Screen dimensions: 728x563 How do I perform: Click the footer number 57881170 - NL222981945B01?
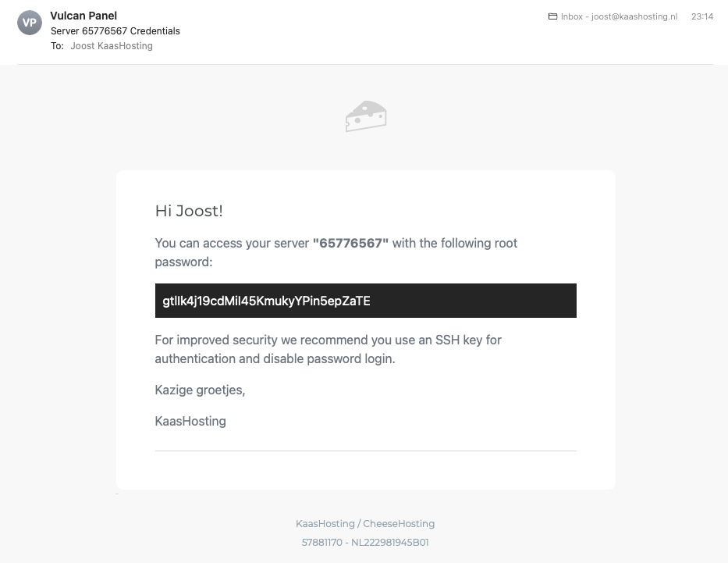(365, 542)
